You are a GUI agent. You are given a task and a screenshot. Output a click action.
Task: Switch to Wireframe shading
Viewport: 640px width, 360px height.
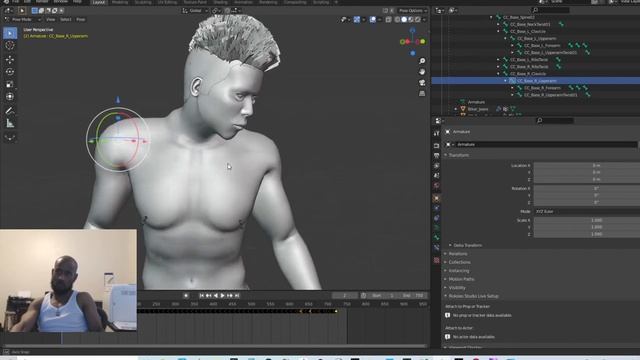(x=398, y=19)
